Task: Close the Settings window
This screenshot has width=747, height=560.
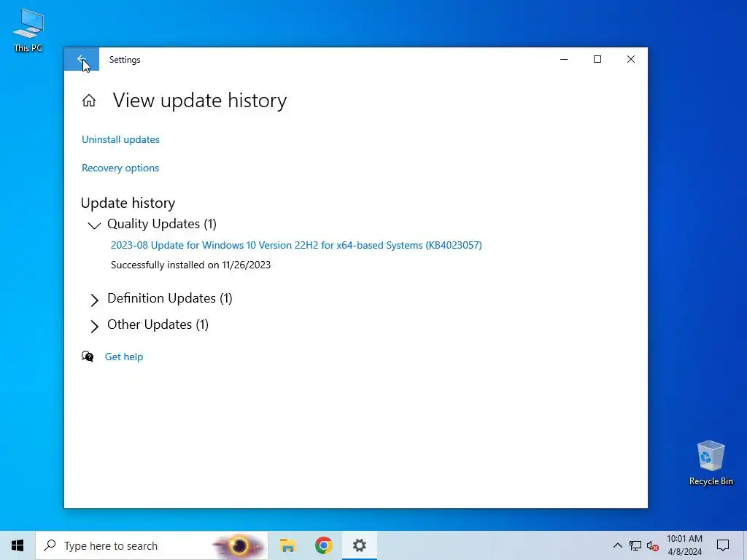Action: point(631,59)
